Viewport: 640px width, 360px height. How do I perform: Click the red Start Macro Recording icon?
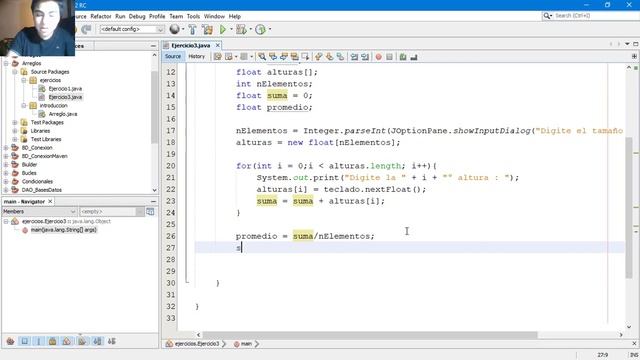pos(378,57)
